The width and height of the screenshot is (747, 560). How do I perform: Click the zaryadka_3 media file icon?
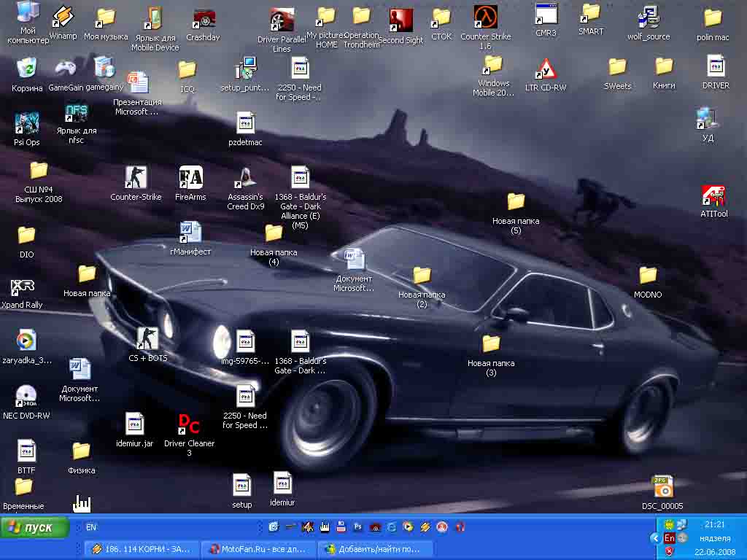[27, 340]
